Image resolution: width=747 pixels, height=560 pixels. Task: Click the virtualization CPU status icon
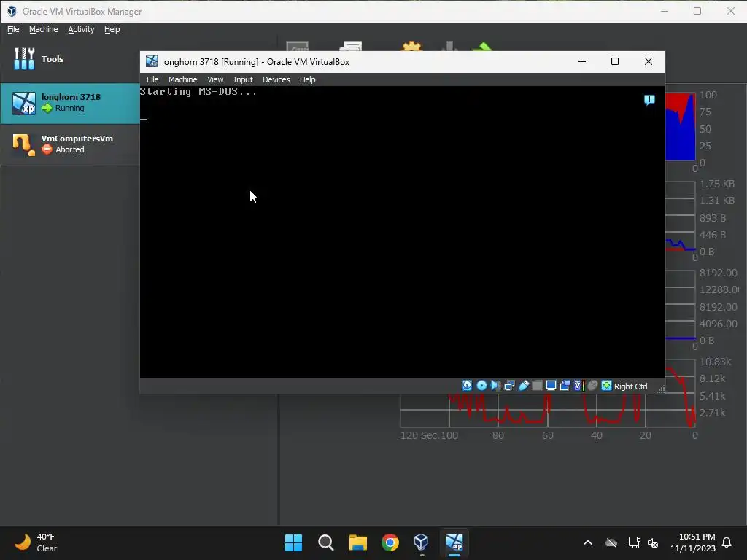pos(578,385)
